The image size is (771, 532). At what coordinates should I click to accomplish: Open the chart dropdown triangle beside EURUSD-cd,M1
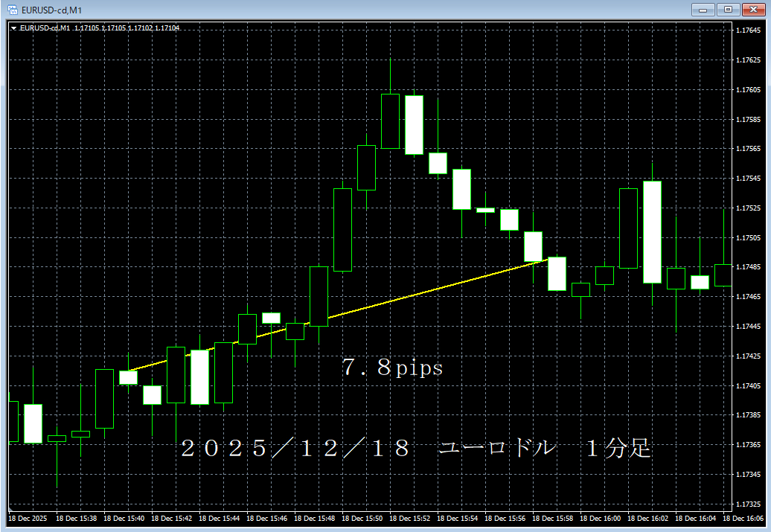pyautogui.click(x=13, y=28)
